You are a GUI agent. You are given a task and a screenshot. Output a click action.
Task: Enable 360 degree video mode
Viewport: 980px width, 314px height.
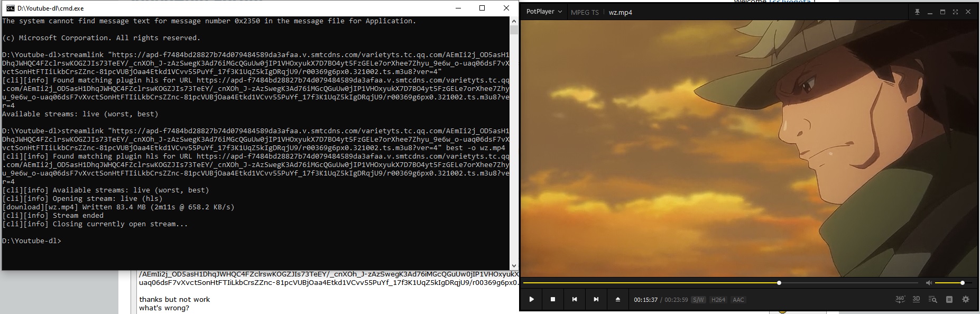click(900, 299)
